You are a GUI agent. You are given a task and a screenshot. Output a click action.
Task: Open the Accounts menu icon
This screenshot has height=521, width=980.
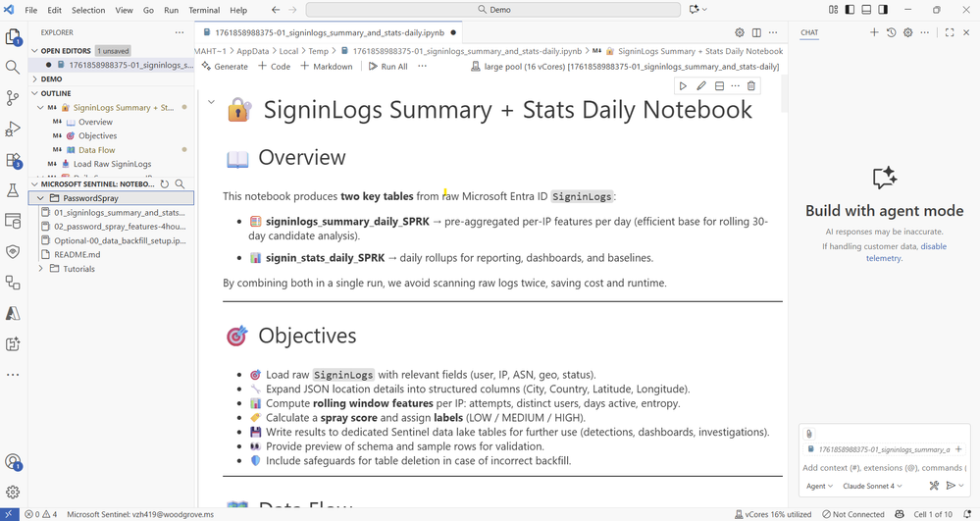pos(13,462)
